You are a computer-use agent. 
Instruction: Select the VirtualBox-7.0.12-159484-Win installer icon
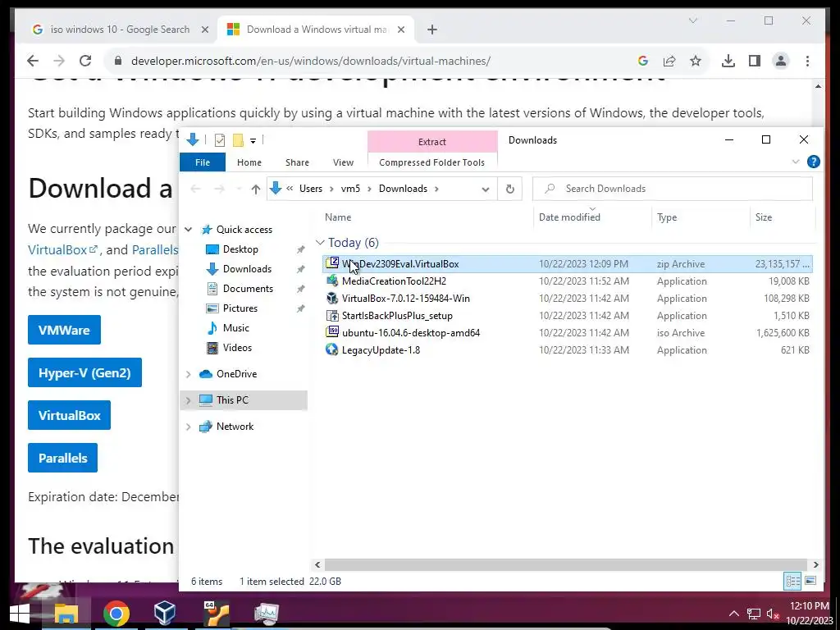click(x=332, y=298)
